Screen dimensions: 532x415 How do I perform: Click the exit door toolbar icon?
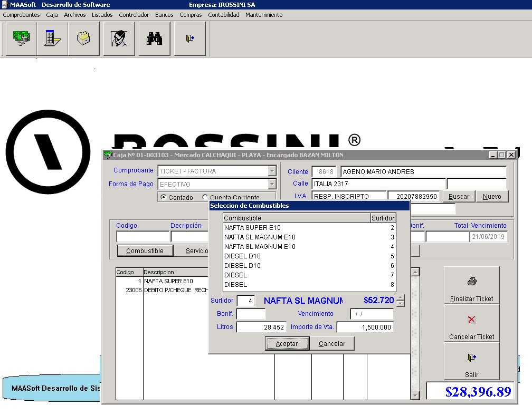[189, 38]
